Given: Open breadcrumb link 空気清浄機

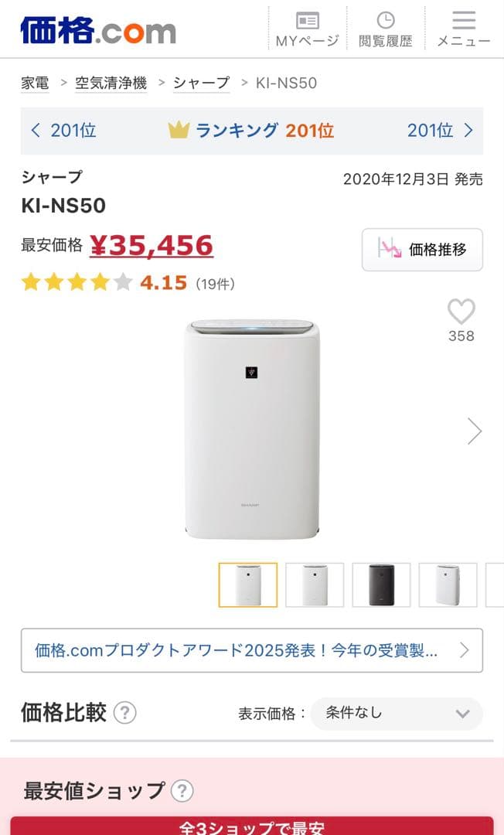Looking at the screenshot, I should (x=112, y=83).
